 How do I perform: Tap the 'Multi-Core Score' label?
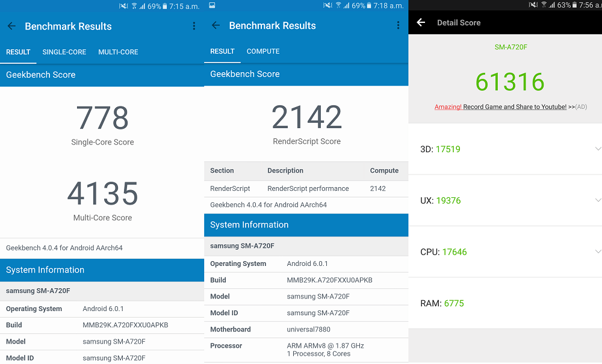(x=102, y=218)
